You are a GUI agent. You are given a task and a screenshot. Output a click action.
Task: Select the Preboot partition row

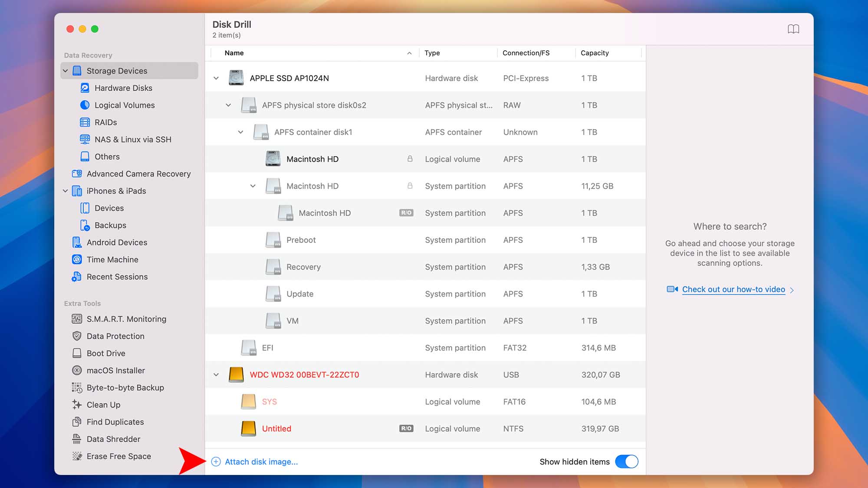[425, 240]
